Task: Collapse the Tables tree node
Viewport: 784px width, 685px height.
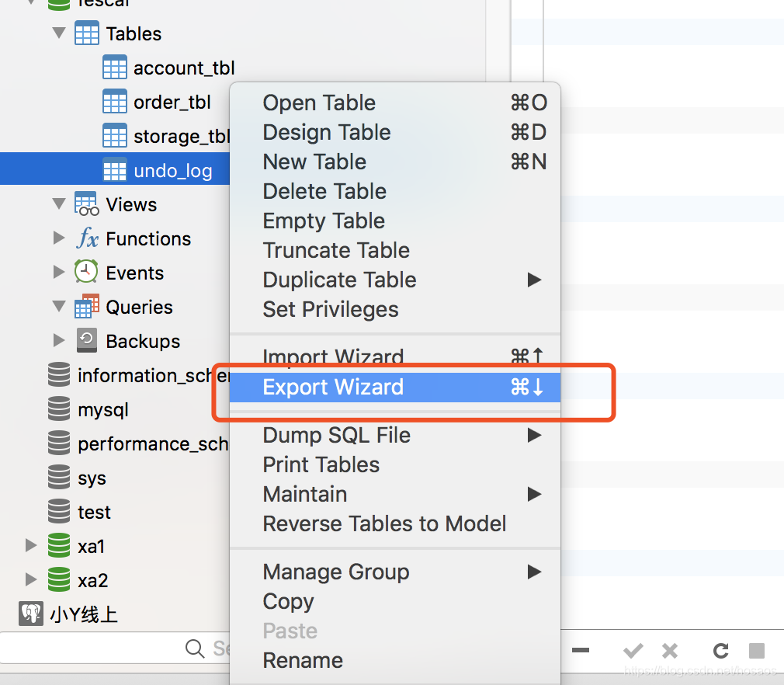Action: click(x=59, y=33)
